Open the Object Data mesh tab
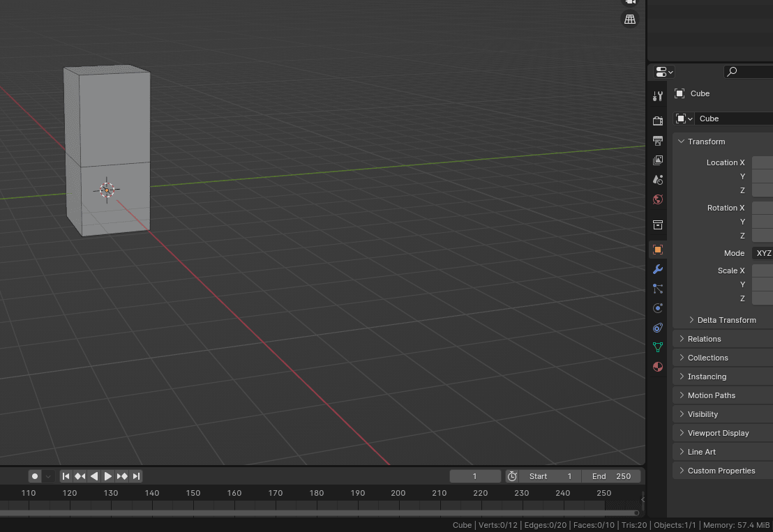This screenshot has width=773, height=532. [657, 347]
